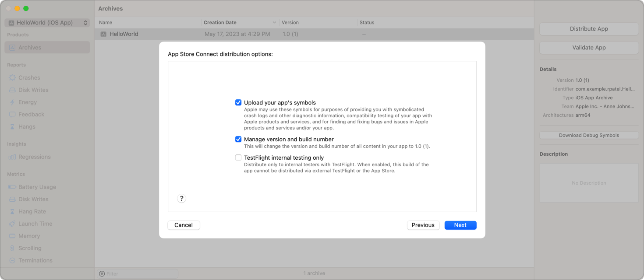644x280 pixels.
Task: Click the Energy bolt icon
Action: [12, 102]
